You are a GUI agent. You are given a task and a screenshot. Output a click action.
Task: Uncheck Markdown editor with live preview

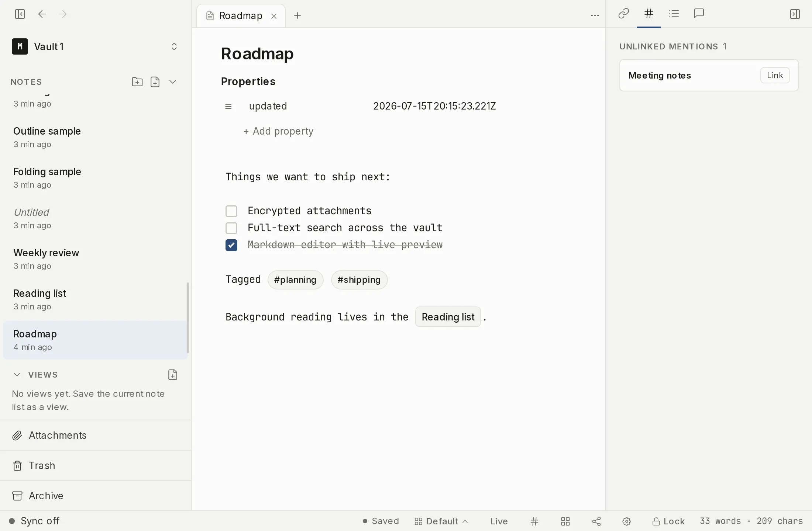click(231, 245)
